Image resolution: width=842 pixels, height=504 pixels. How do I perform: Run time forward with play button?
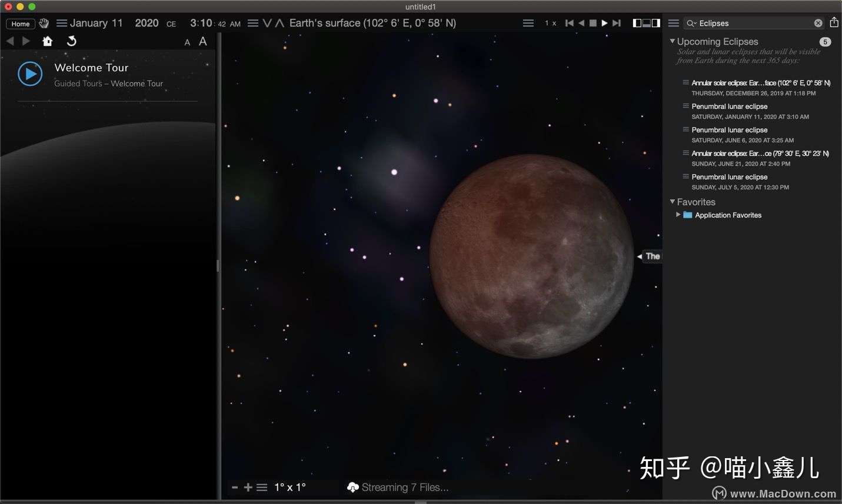(x=604, y=24)
